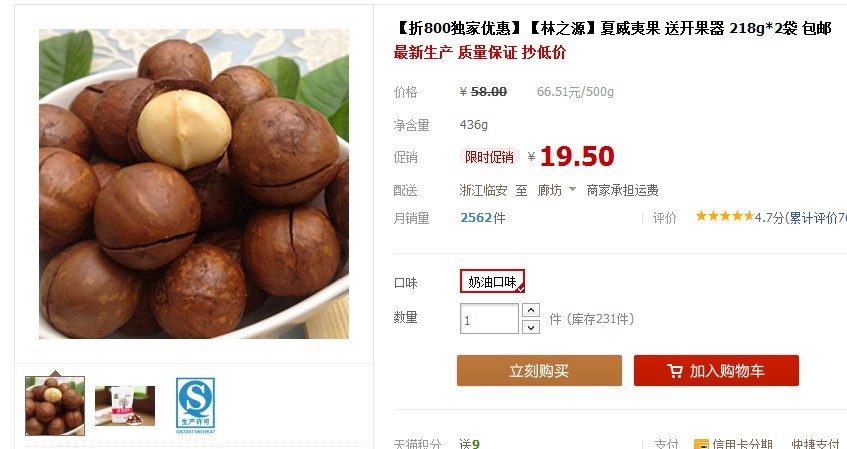Click the dropdown arrow next to 廊坊
The height and width of the screenshot is (449, 847).
coord(572,190)
